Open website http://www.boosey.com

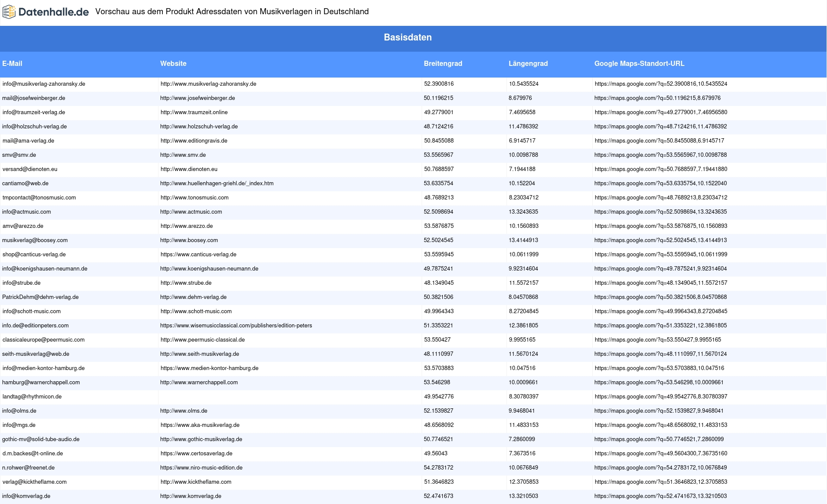[189, 240]
